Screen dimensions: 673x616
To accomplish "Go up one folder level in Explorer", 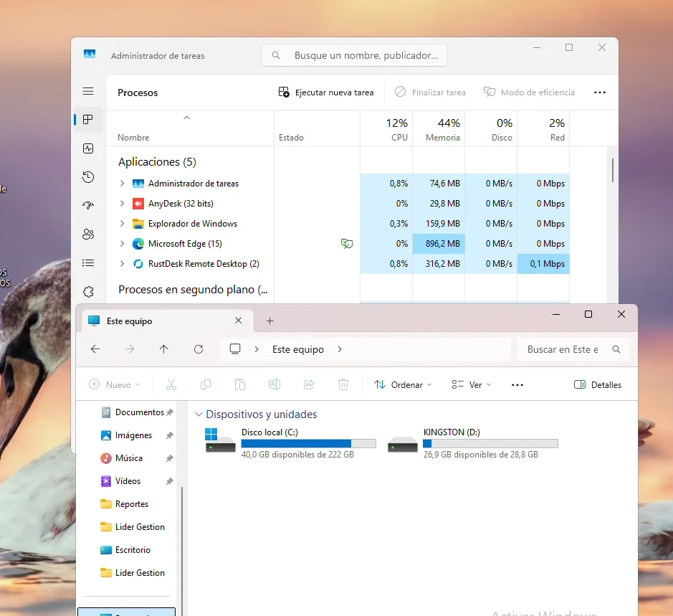I will [163, 349].
